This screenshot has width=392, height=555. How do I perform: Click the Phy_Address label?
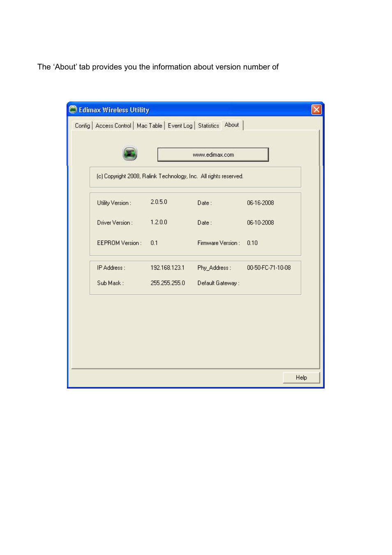coord(214,268)
